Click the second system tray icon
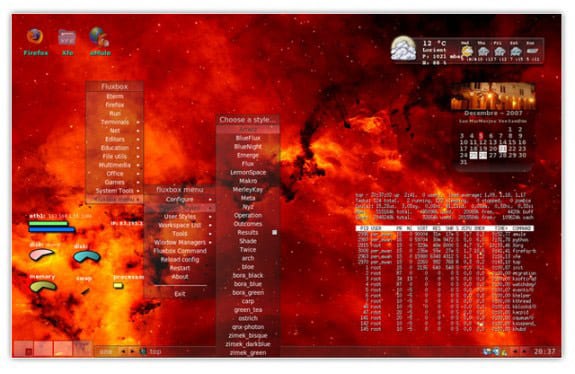This screenshot has width=575, height=374. 496,352
